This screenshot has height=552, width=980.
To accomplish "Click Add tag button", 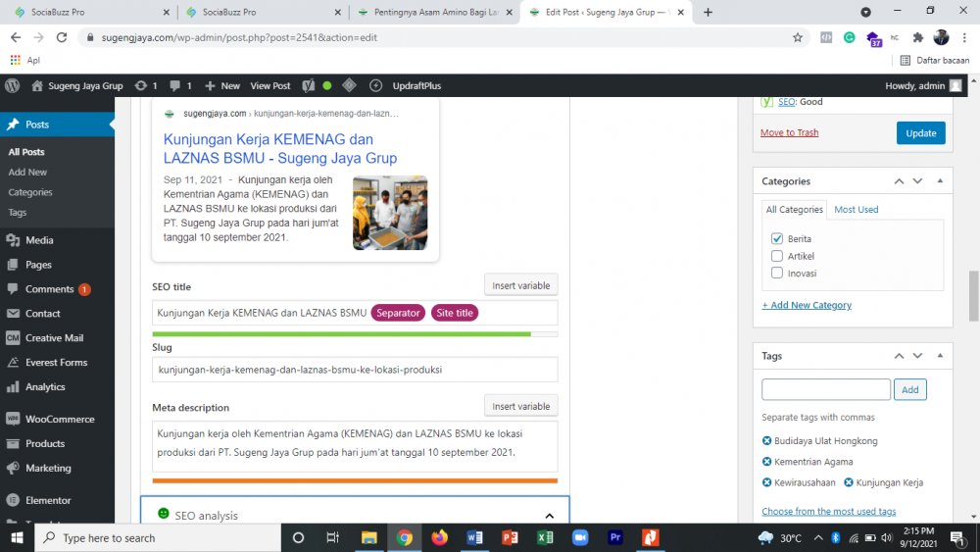I will pos(910,389).
